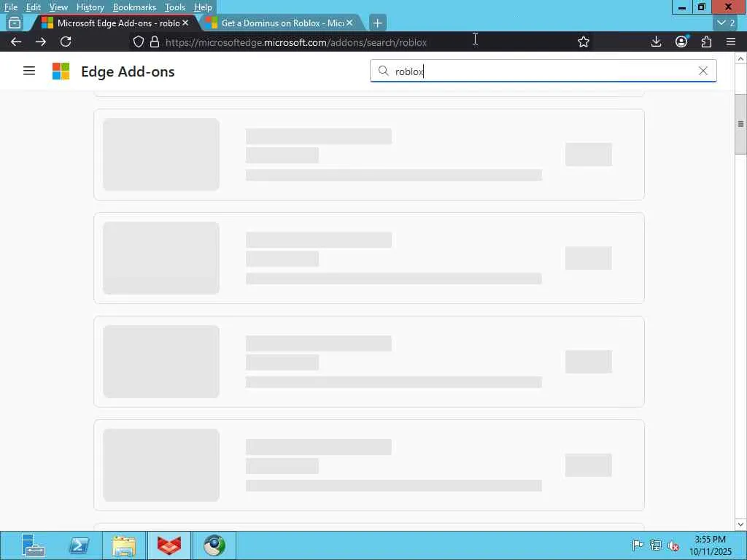Image resolution: width=747 pixels, height=560 pixels.
Task: Click the Microsoft logo
Action: coord(61,71)
